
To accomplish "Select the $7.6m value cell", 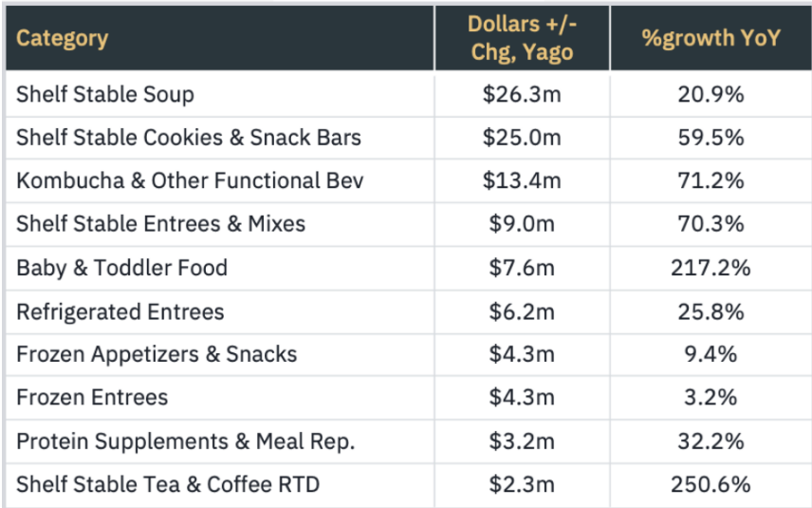I will (x=522, y=268).
